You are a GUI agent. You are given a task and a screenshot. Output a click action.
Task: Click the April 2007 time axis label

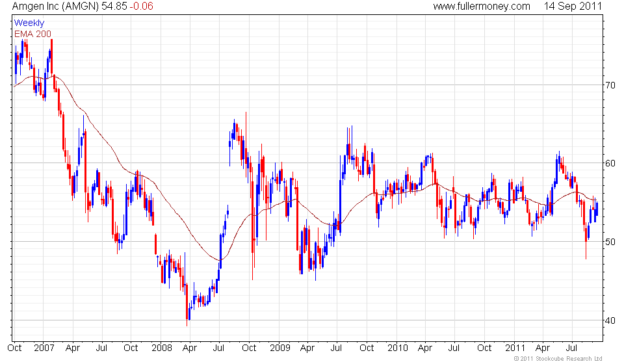[x=73, y=348]
